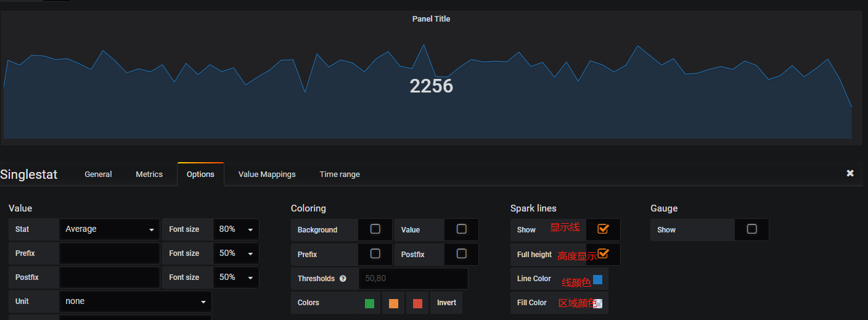Click the Thresholds help question-mark icon
Screen dimensions: 868x320
pyautogui.click(x=343, y=279)
